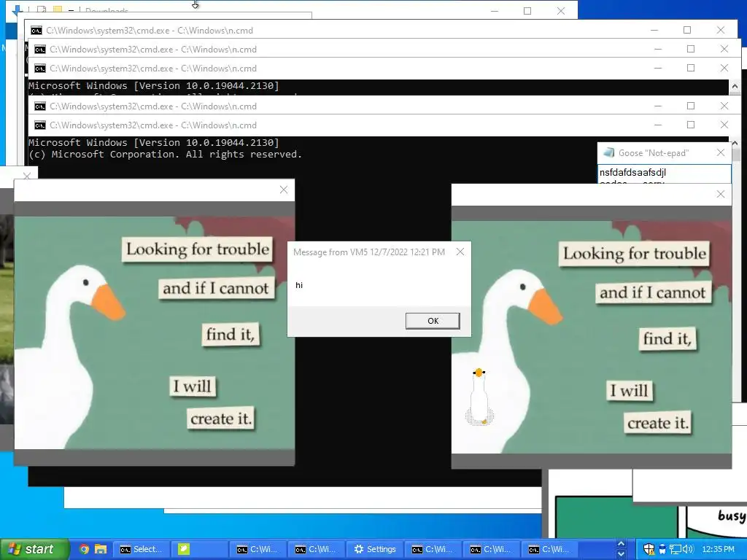Image resolution: width=747 pixels, height=560 pixels.
Task: Open the volume speaker tray icon
Action: pyautogui.click(x=689, y=549)
